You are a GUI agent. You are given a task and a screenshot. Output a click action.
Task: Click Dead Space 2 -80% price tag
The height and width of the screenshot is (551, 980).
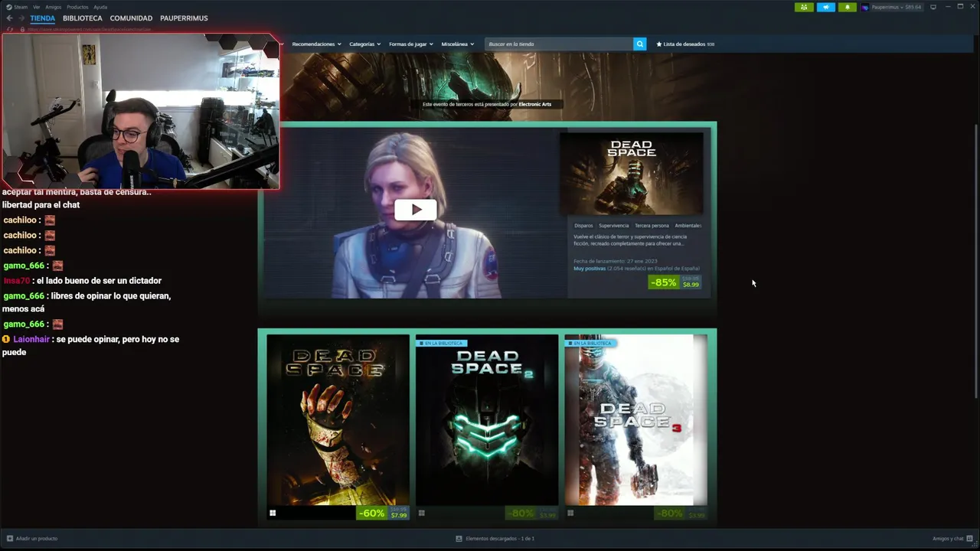pyautogui.click(x=531, y=513)
